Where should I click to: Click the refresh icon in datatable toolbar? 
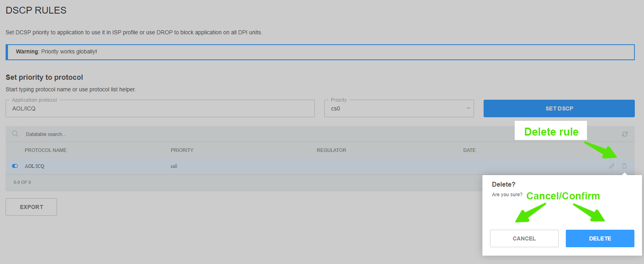pyautogui.click(x=624, y=134)
